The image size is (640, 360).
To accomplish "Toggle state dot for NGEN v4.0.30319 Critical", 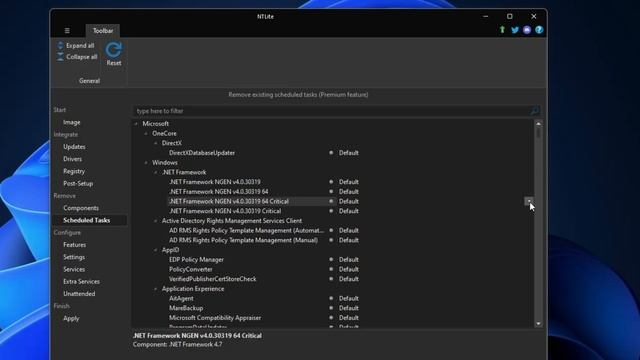I will (331, 211).
